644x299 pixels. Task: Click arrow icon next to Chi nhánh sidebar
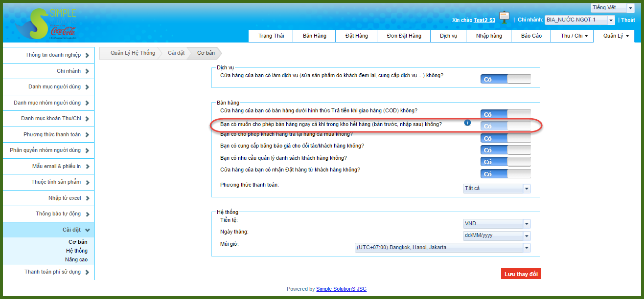pos(87,71)
